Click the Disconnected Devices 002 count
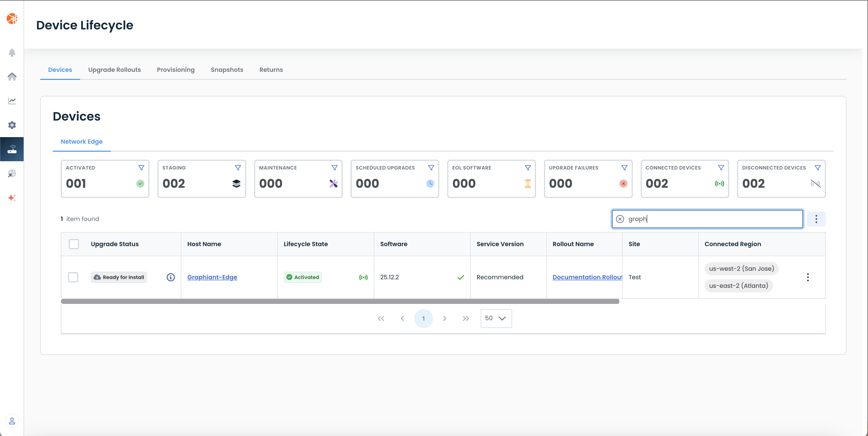 point(753,184)
